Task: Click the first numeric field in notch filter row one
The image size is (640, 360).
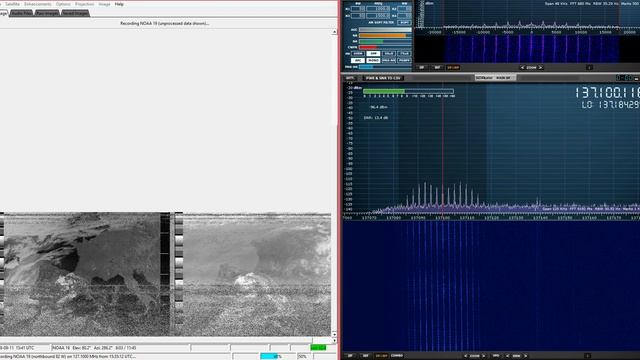Action: click(358, 9)
